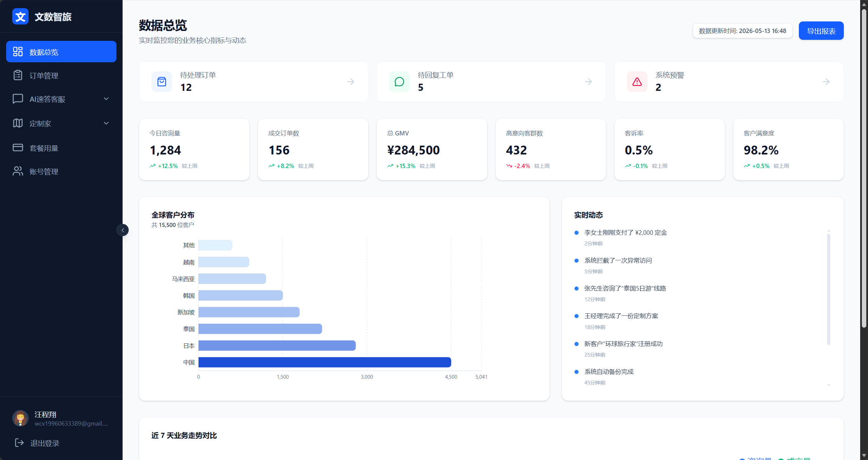Click the 客诉率 value 0.5%
The image size is (868, 460).
coord(638,150)
